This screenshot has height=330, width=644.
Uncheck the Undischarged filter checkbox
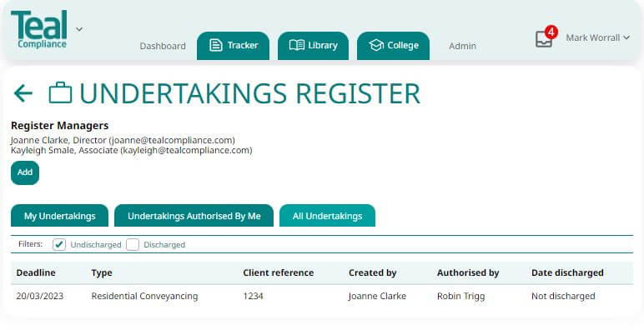point(59,245)
